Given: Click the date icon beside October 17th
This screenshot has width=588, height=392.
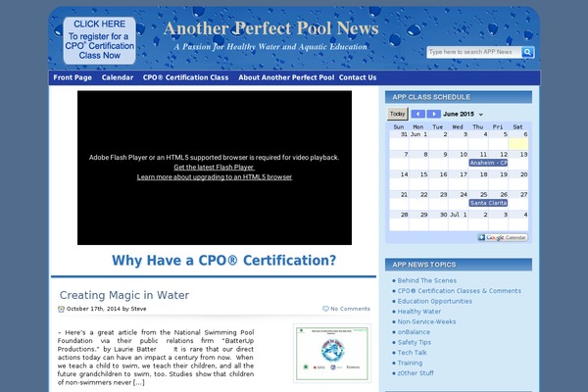Looking at the screenshot, I should coord(61,309).
